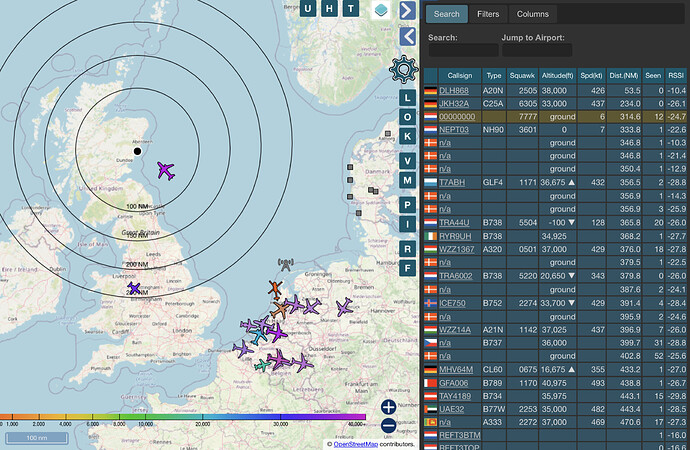Click the U map toggle button
This screenshot has height=450, width=690.
click(308, 8)
